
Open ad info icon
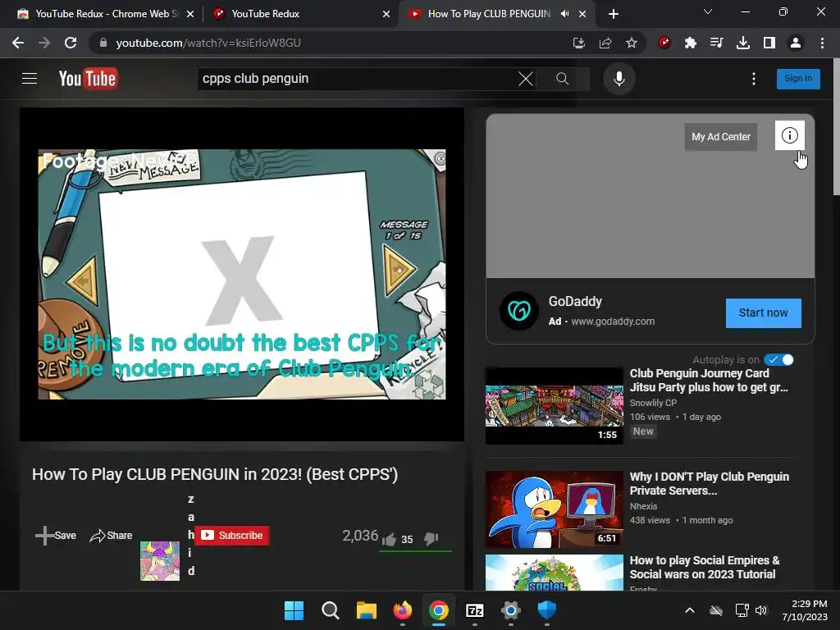pos(789,135)
